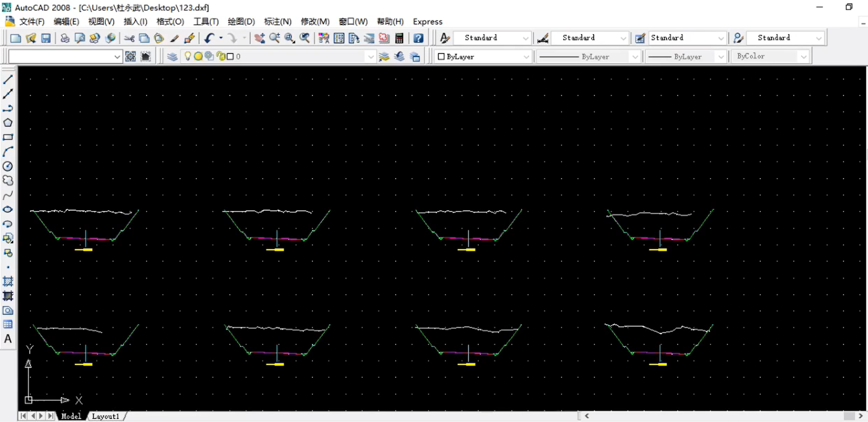Image resolution: width=868 pixels, height=422 pixels.
Task: Select the Line drawing tool
Action: point(8,79)
